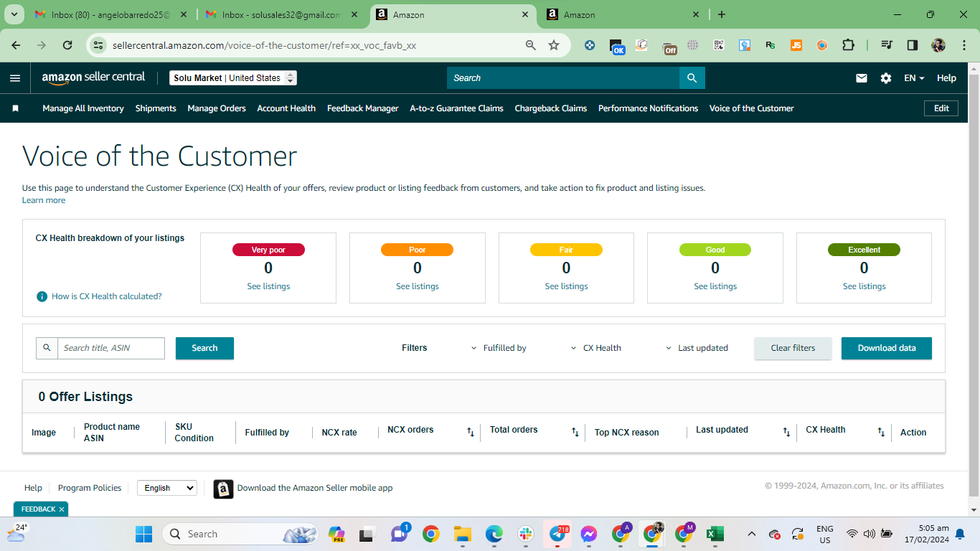Open A-to-z Guarantee Claims
Image resolution: width=980 pixels, height=551 pixels.
click(x=457, y=108)
